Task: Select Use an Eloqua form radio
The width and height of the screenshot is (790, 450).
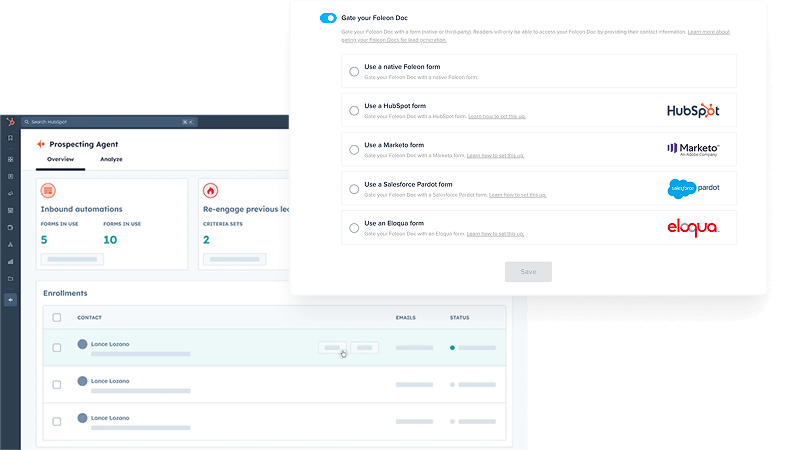Action: (x=354, y=228)
